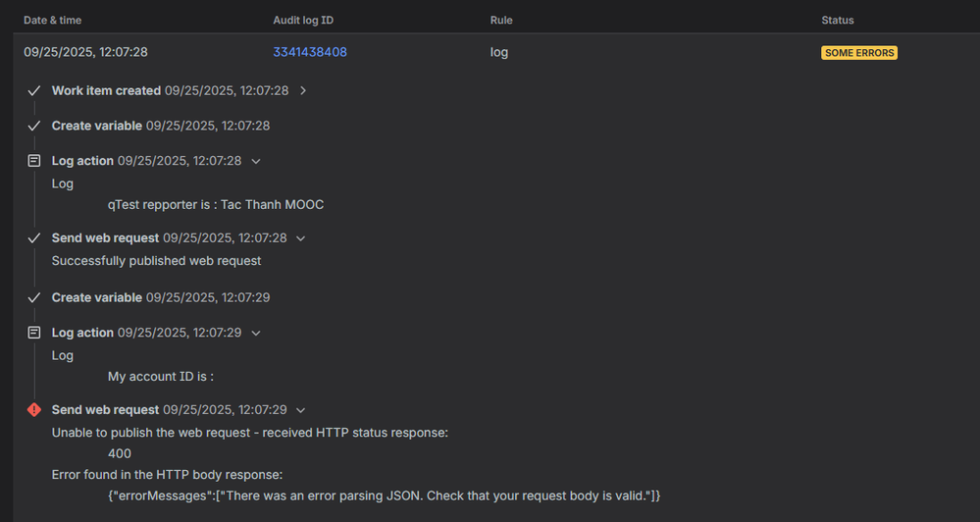The height and width of the screenshot is (522, 980).
Task: Click the Status column header
Action: coord(838,20)
